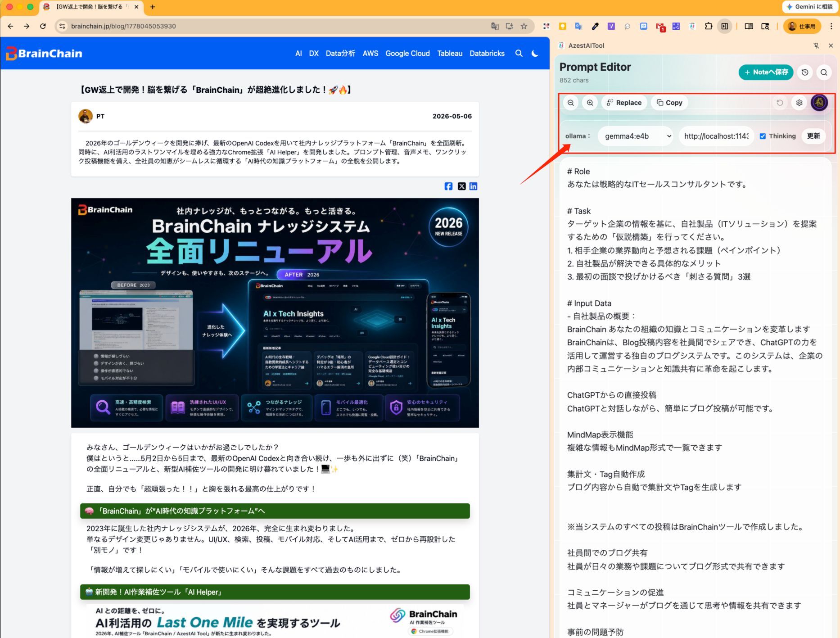Click the article date 2026-05-06
840x638 pixels.
[452, 116]
